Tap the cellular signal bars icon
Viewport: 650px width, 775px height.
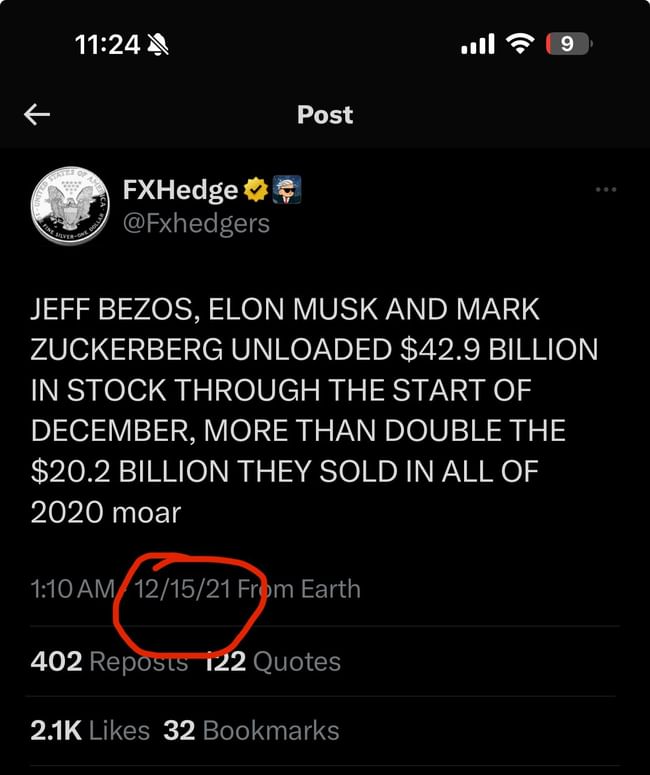tap(477, 44)
